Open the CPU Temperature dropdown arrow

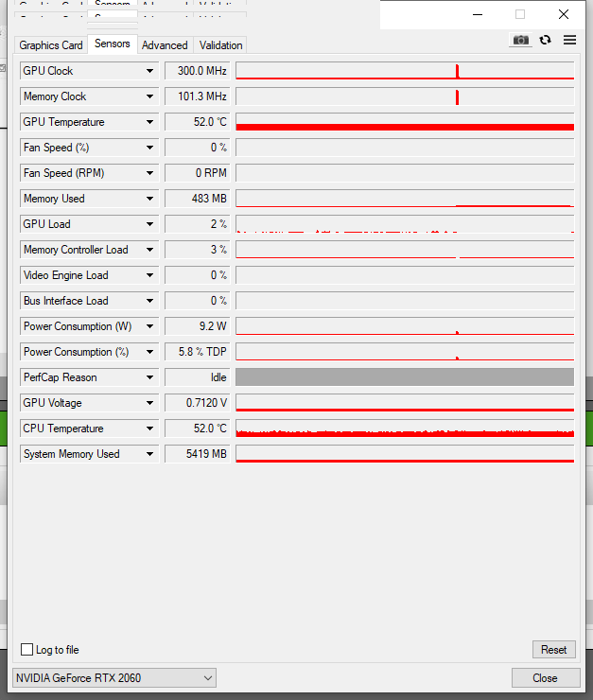click(x=149, y=429)
